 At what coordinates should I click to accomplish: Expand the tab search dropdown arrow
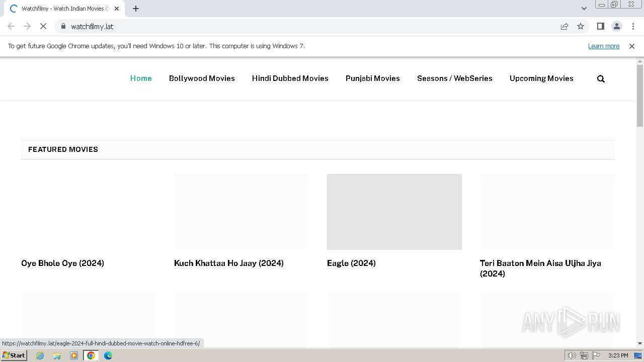584,8
